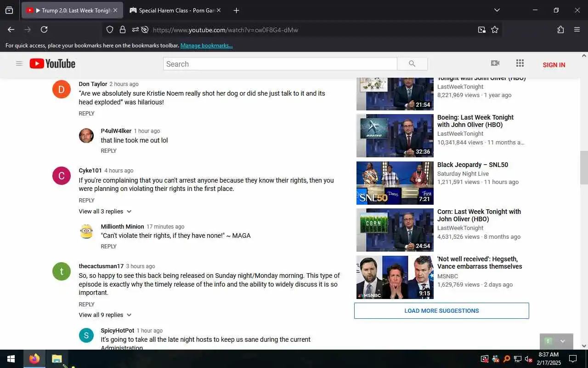Click the '17 minutes ago' comment timestamp
Screen dimensions: 588x368
[165, 227]
